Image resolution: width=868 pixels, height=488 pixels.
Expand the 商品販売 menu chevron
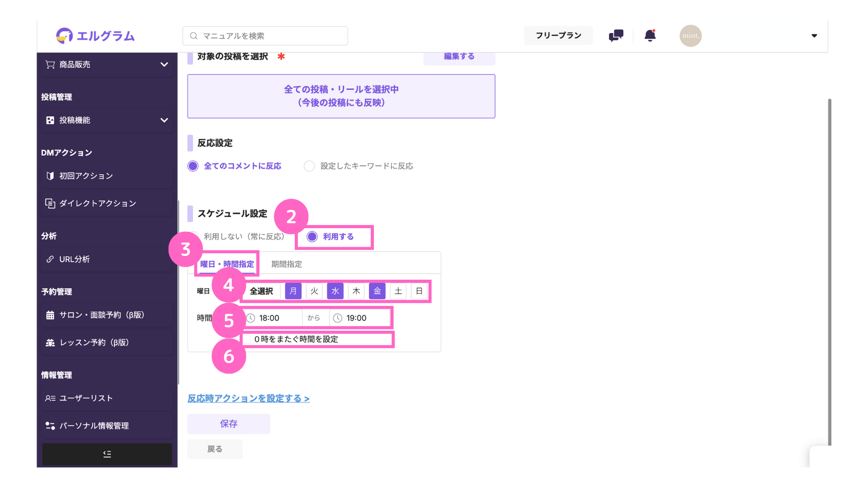[x=164, y=65]
